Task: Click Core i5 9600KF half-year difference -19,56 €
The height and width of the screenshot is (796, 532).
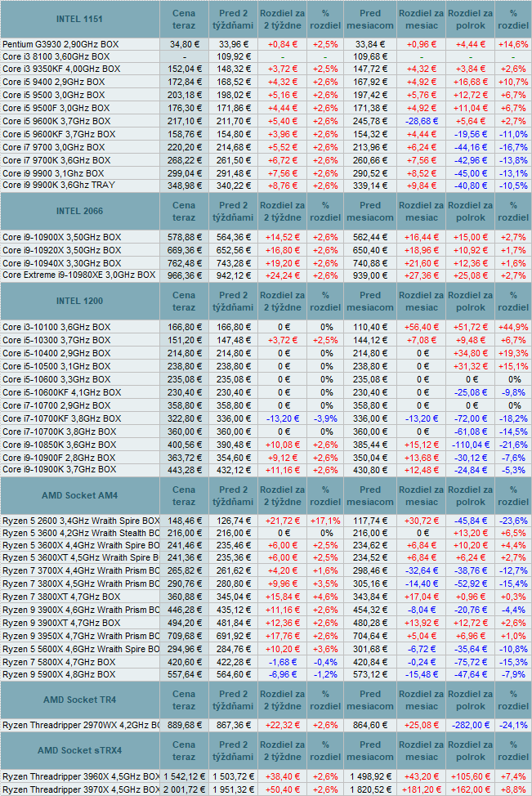Action: (470, 134)
